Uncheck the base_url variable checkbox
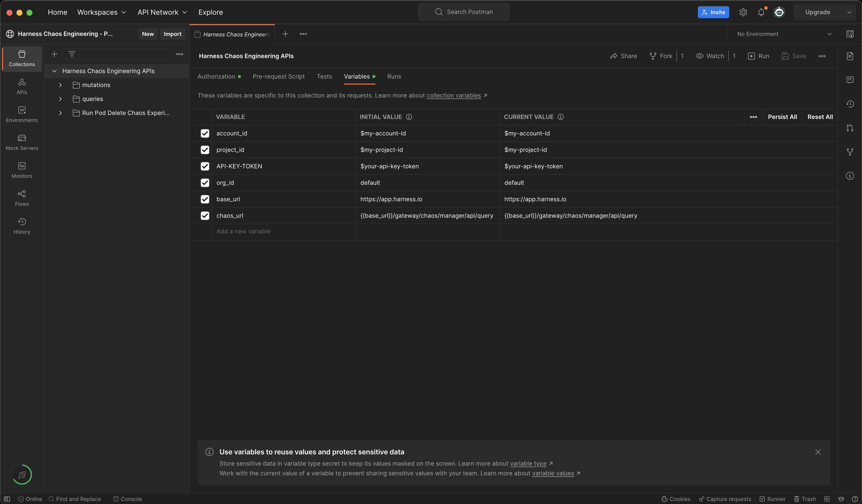This screenshot has width=862, height=504. (205, 199)
